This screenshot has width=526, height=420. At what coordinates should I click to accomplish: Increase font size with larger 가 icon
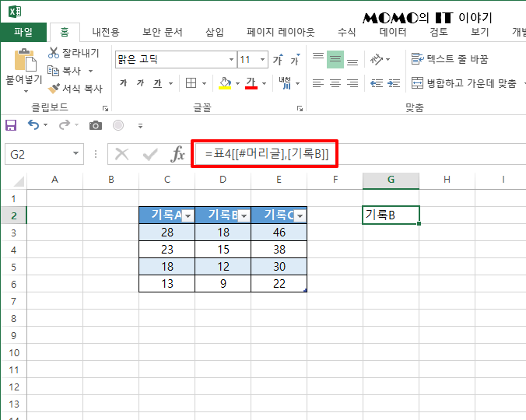pyautogui.click(x=278, y=59)
